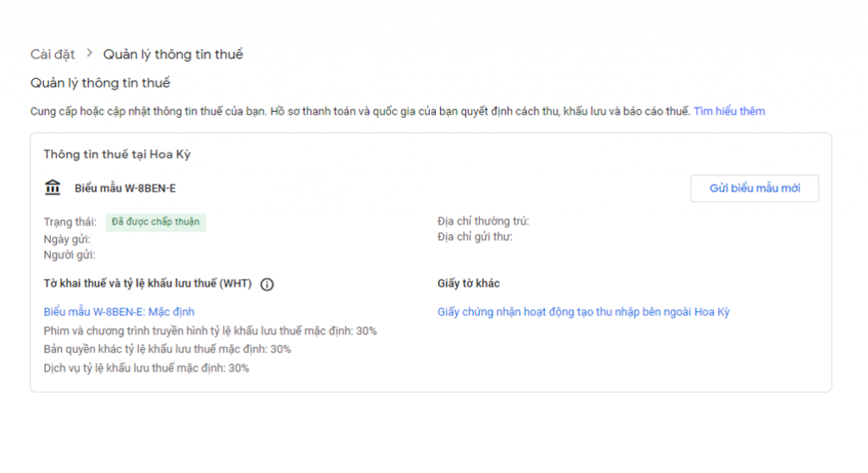
Task: Click the Bản quyền khác withholding rate line
Action: (x=167, y=349)
